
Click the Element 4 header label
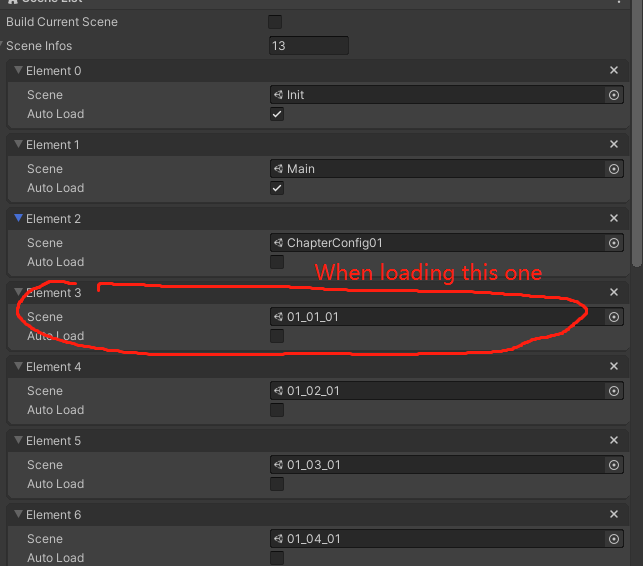pos(54,366)
